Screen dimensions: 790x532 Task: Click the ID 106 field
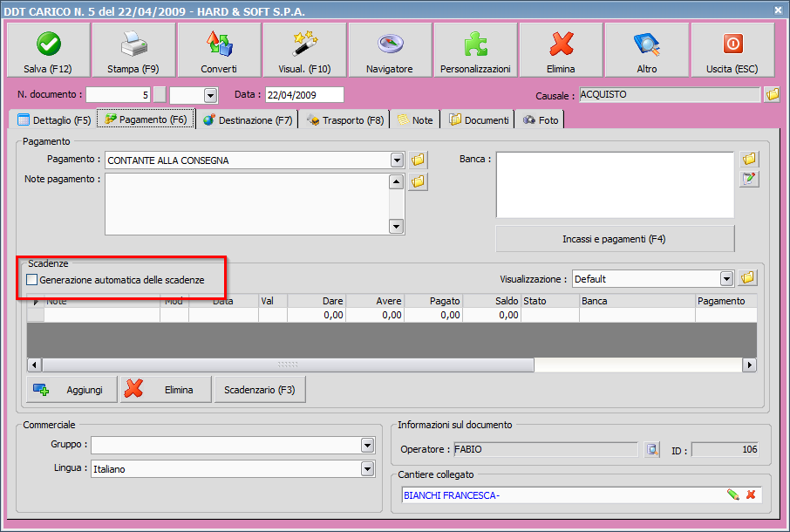tap(725, 449)
